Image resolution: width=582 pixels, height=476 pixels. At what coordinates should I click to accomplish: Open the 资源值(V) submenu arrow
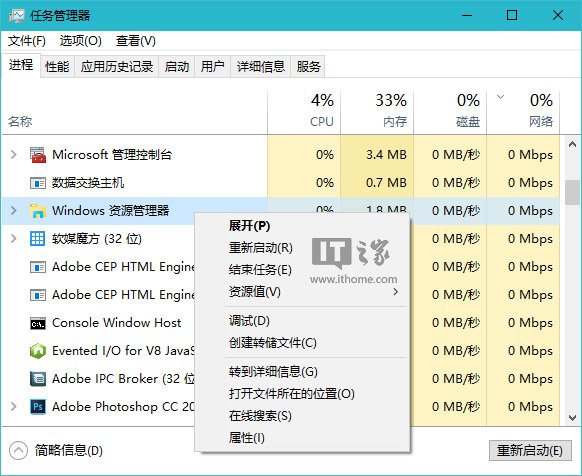396,292
